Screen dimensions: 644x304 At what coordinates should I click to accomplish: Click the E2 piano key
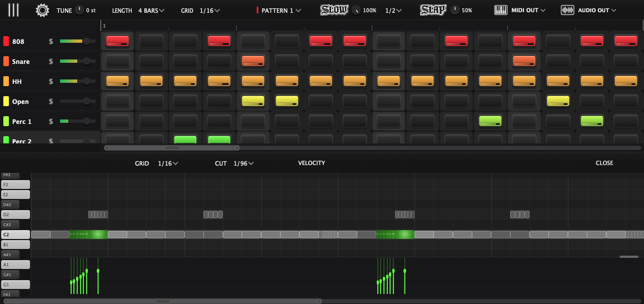pyautogui.click(x=15, y=195)
